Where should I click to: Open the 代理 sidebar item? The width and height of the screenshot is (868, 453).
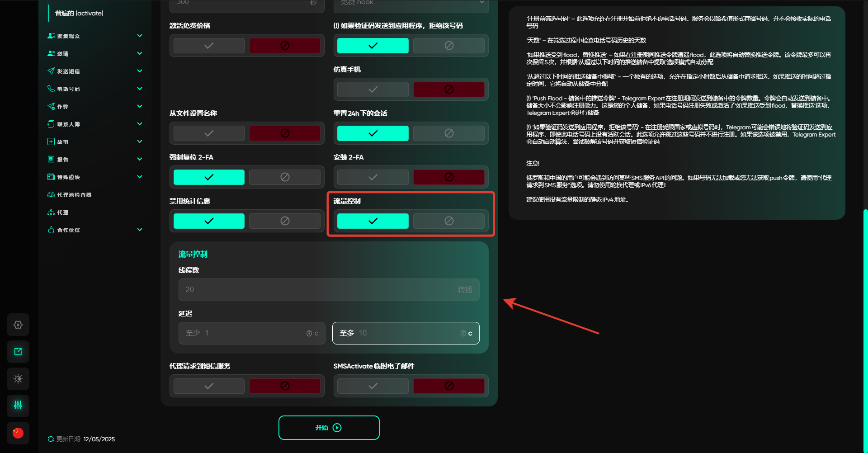(63, 212)
